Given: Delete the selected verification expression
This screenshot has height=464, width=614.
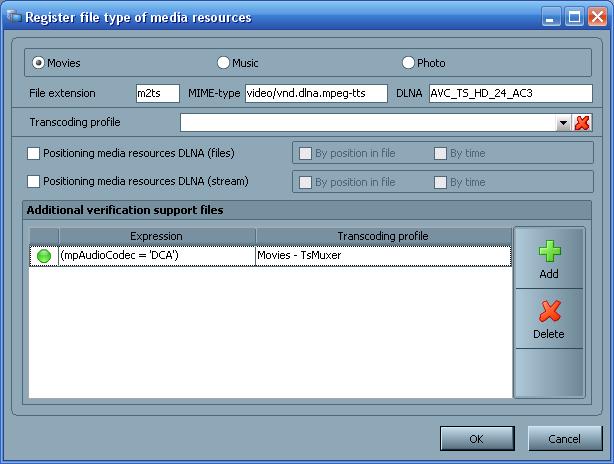Looking at the screenshot, I should coord(549,319).
